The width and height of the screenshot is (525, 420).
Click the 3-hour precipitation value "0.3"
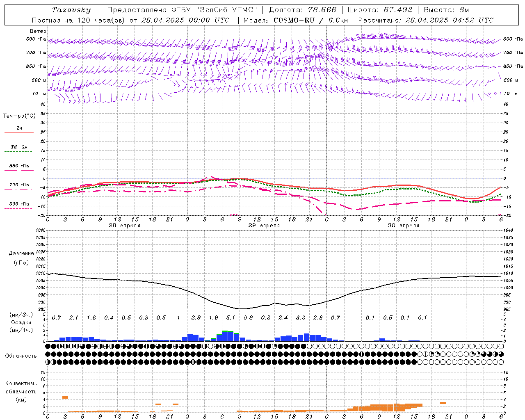(144, 317)
